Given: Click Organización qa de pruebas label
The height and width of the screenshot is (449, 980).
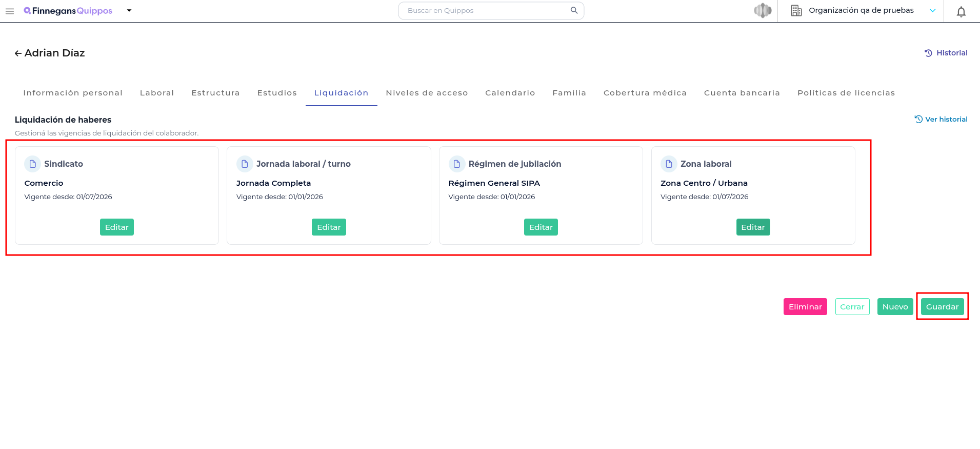Looking at the screenshot, I should click(862, 10).
